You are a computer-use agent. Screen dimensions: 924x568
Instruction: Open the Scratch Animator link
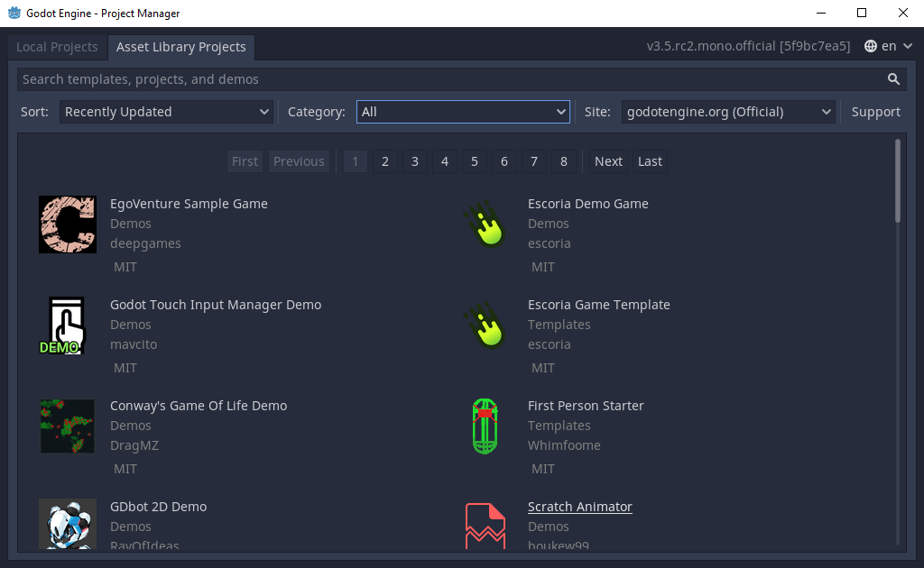pyautogui.click(x=579, y=506)
